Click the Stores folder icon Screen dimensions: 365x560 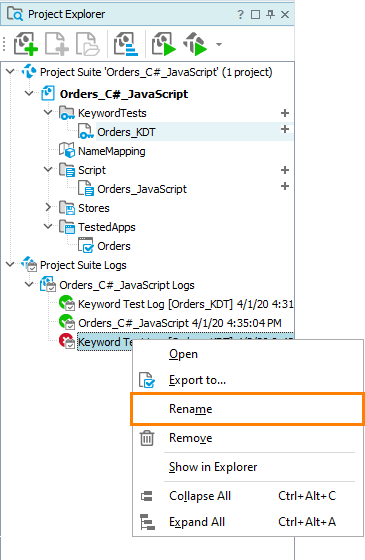tap(67, 208)
